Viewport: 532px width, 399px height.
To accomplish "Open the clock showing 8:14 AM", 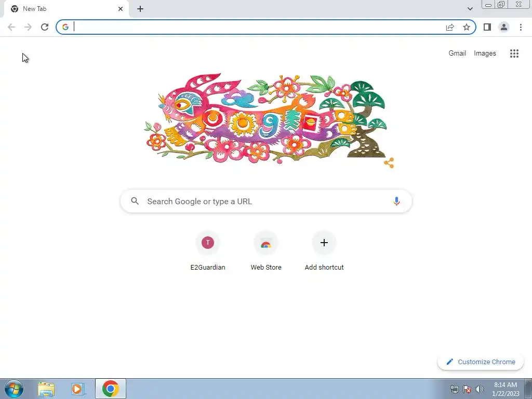I will [506, 389].
